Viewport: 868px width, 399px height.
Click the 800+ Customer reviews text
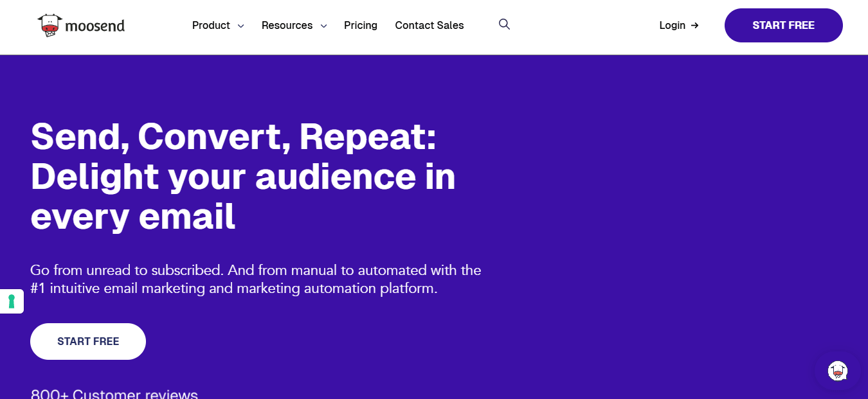(x=114, y=394)
